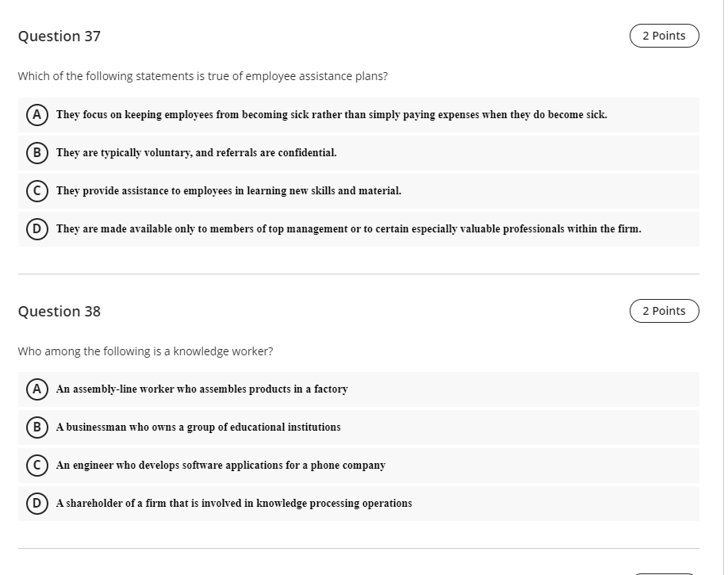
Task: Click the Question 37 heading
Action: tap(59, 36)
